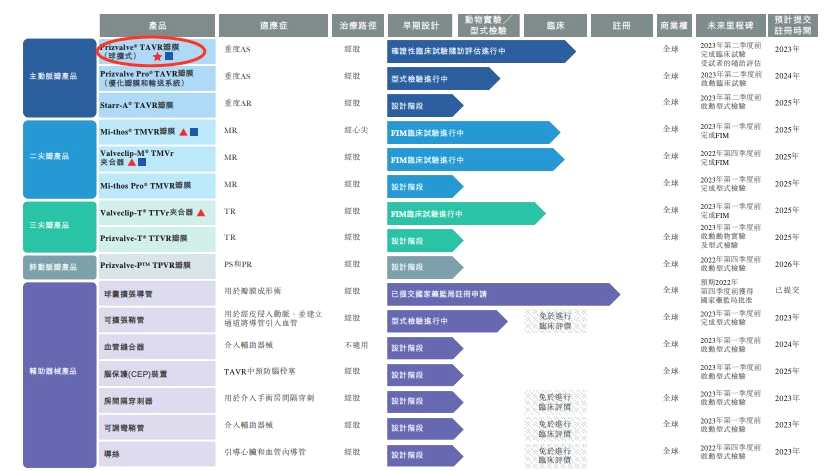Click the red triangle next to Mi-thos TMVR瓣膜
This screenshot has width=831, height=471.
pyautogui.click(x=183, y=132)
